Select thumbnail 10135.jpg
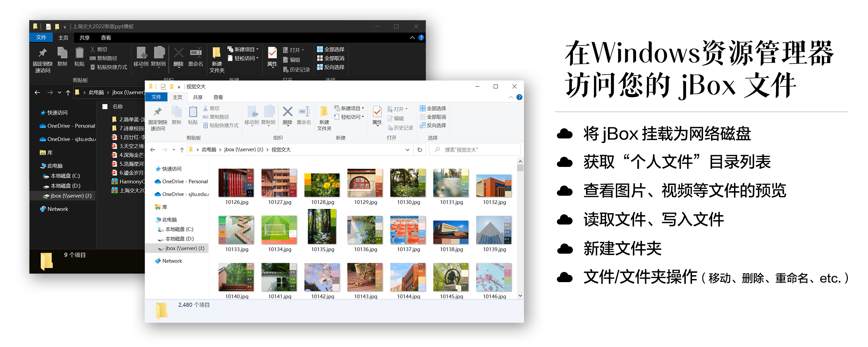 click(x=323, y=231)
